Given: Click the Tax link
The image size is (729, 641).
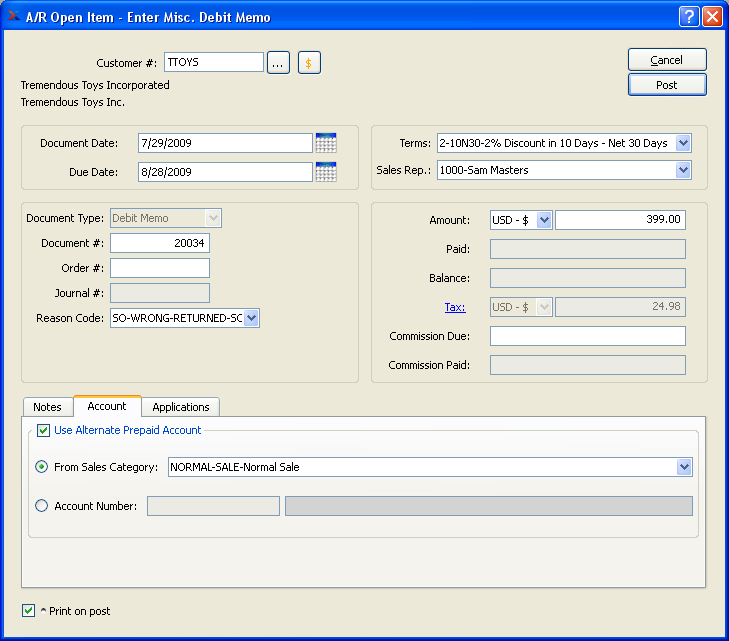Looking at the screenshot, I should 455,307.
